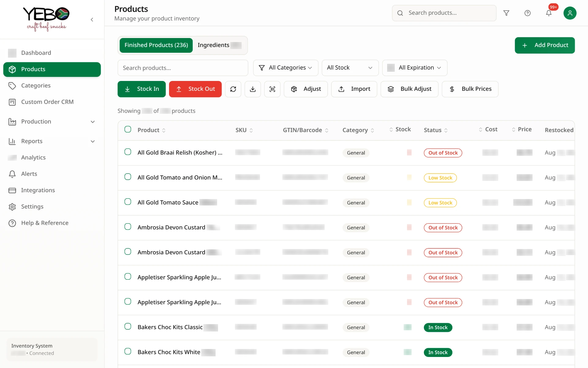Check the first Ambrosia Devon Custard row
This screenshot has width=588, height=368.
click(128, 227)
